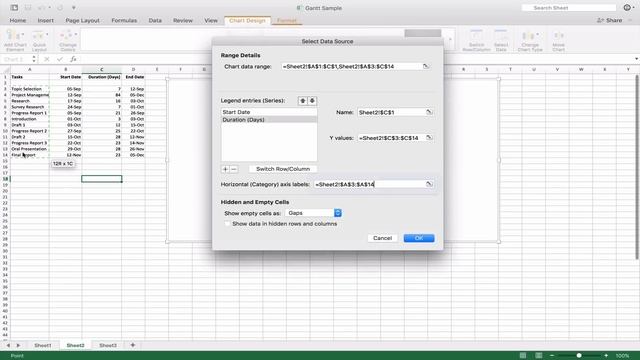This screenshot has width=640, height=360.
Task: Select the Duration (Days) series entry
Action: [269, 120]
